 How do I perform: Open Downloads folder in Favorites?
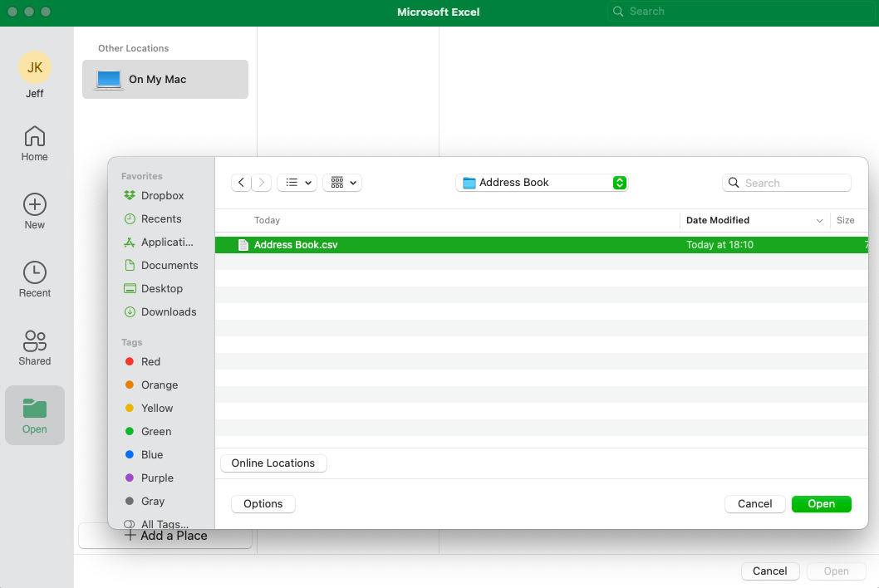pyautogui.click(x=160, y=311)
